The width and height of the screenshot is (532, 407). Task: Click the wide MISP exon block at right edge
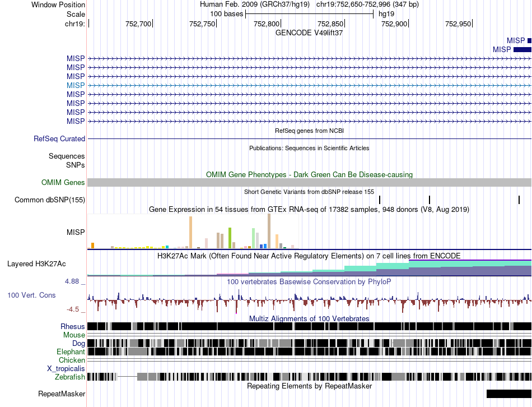click(x=522, y=49)
